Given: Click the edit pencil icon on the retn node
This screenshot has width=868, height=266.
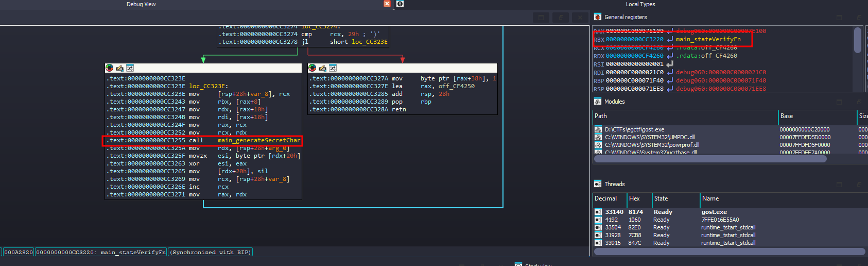Looking at the screenshot, I should (x=322, y=68).
